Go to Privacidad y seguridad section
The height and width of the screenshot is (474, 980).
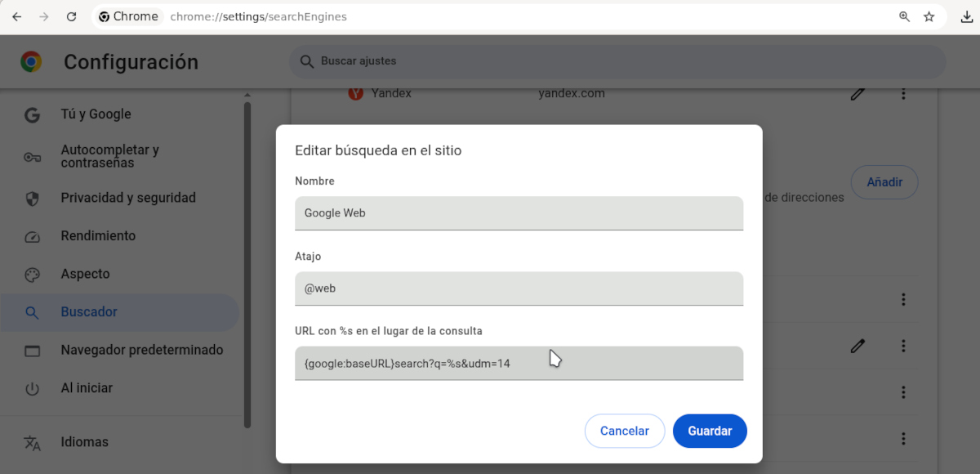click(x=127, y=198)
